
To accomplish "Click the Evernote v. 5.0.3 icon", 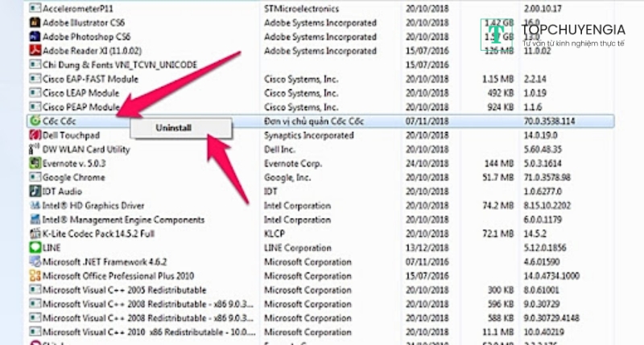I will click(35, 162).
